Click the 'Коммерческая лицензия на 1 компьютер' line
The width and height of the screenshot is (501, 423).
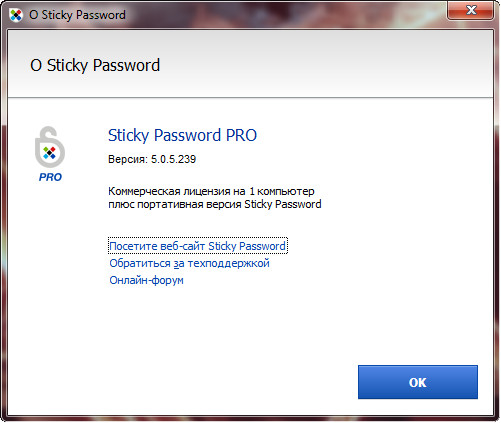tap(211, 191)
